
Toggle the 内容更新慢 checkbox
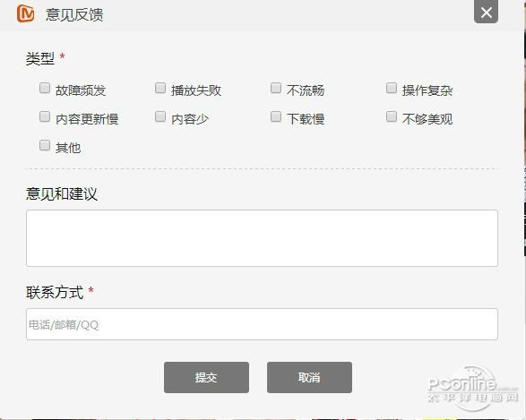pyautogui.click(x=45, y=116)
